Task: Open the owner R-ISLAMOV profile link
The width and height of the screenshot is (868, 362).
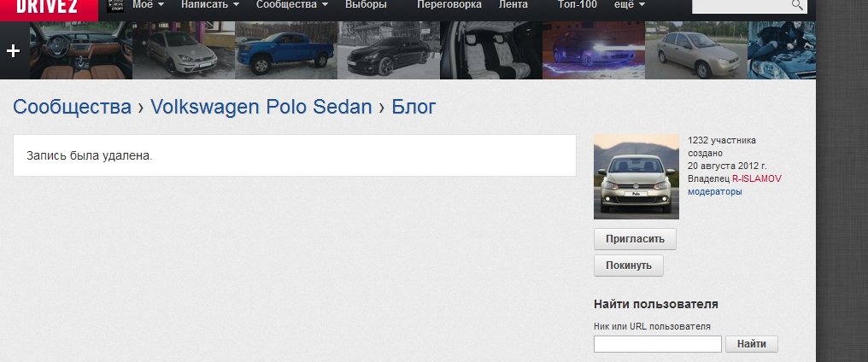Action: pyautogui.click(x=756, y=179)
